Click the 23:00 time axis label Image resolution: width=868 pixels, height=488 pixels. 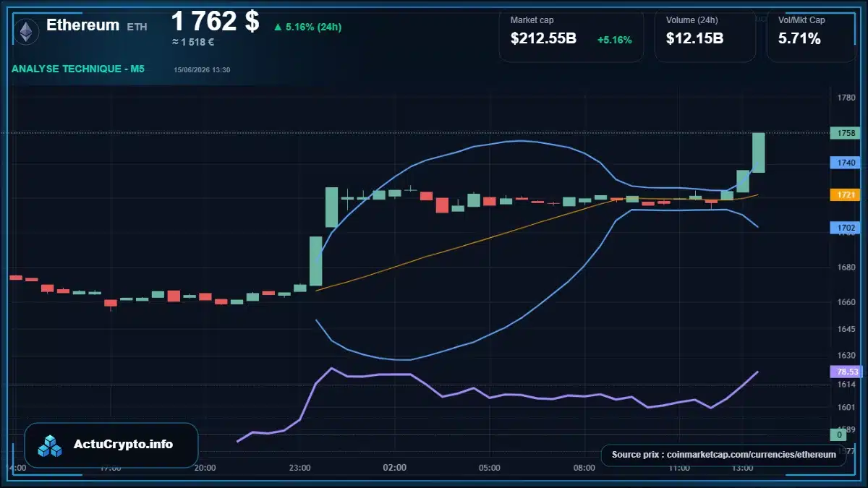[x=299, y=468]
